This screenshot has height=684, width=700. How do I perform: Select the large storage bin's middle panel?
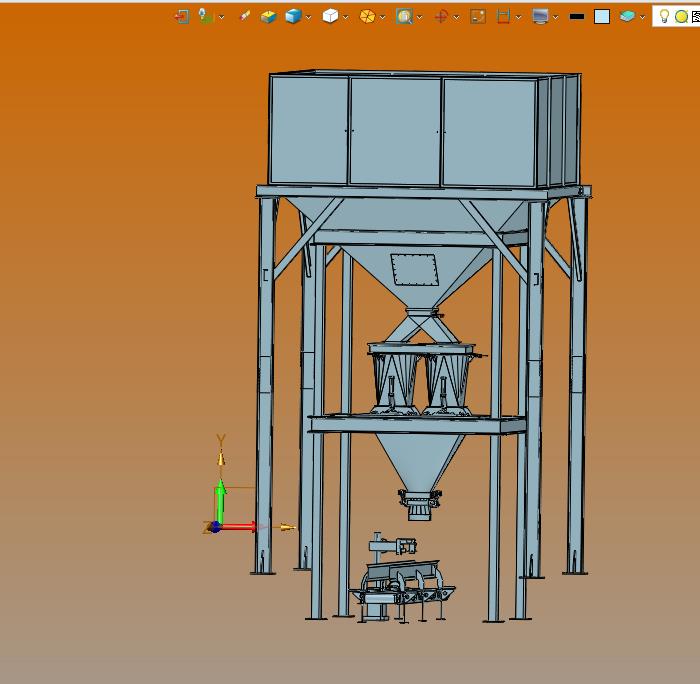coord(395,131)
